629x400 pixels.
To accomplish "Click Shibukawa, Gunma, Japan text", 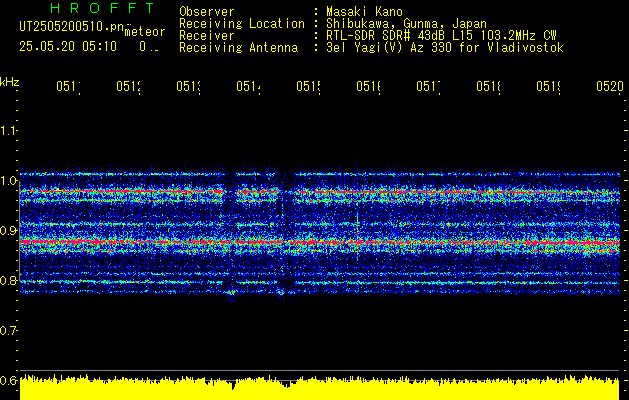I will (406, 24).
